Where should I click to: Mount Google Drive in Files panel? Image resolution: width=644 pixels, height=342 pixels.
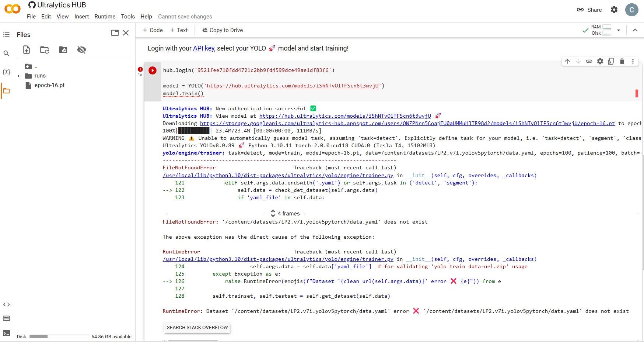click(x=63, y=49)
